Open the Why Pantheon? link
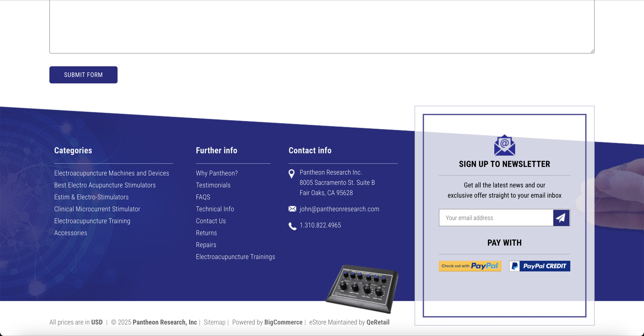 (217, 173)
